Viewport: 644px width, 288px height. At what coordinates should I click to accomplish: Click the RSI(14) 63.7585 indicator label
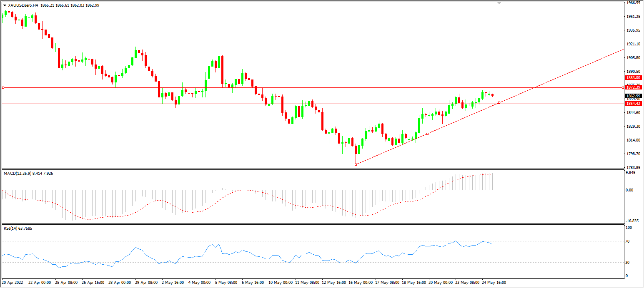click(18, 228)
